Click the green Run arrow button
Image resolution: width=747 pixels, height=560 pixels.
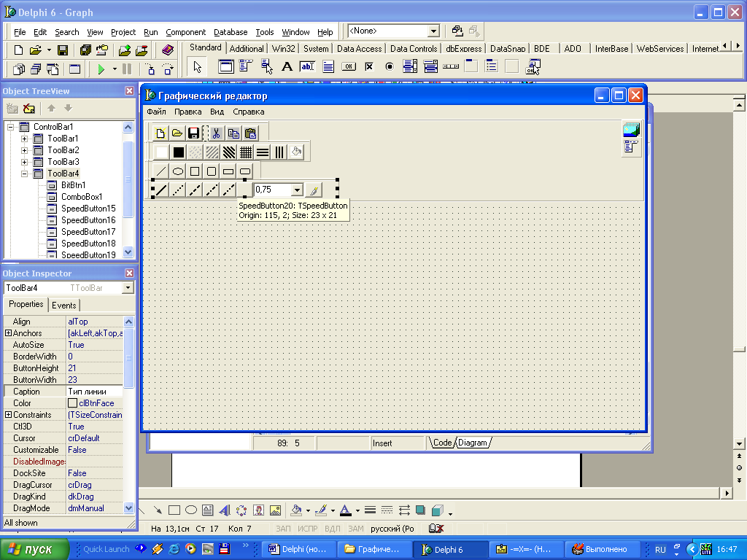[101, 69]
